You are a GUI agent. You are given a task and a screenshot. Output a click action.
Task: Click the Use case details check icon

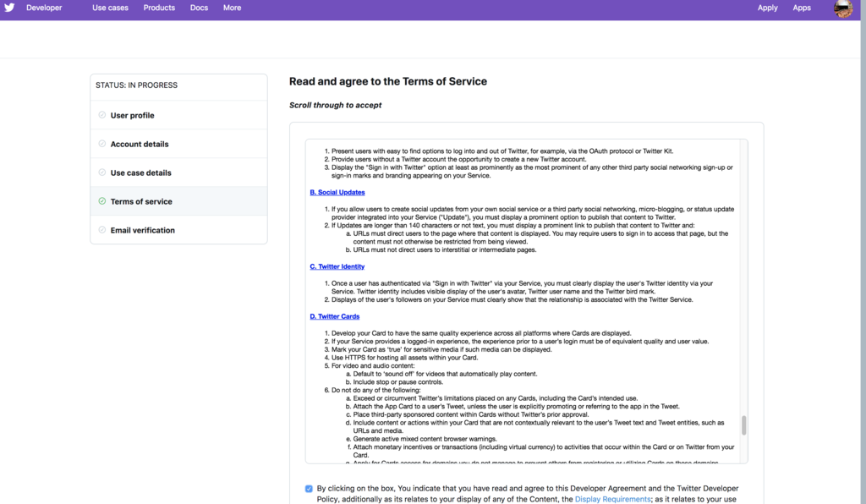(102, 173)
